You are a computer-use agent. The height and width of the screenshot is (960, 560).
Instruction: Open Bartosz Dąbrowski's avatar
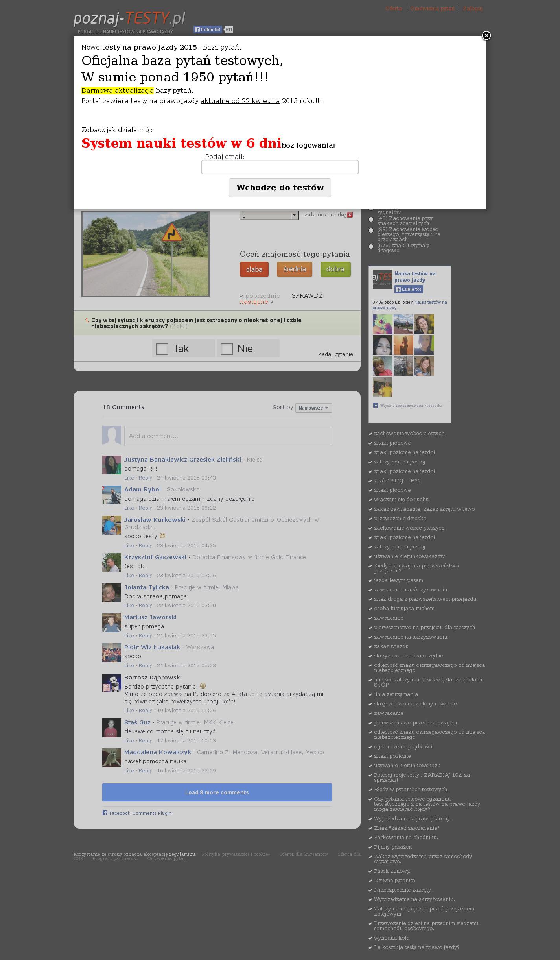(x=112, y=683)
